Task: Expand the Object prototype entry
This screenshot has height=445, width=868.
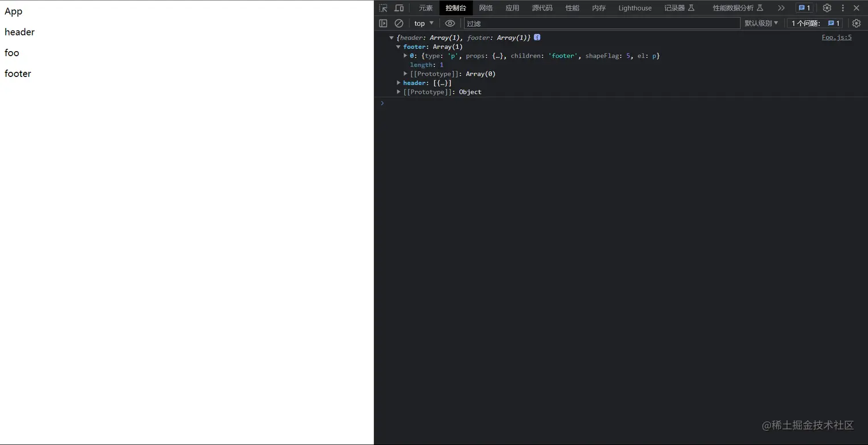Action: [x=398, y=92]
